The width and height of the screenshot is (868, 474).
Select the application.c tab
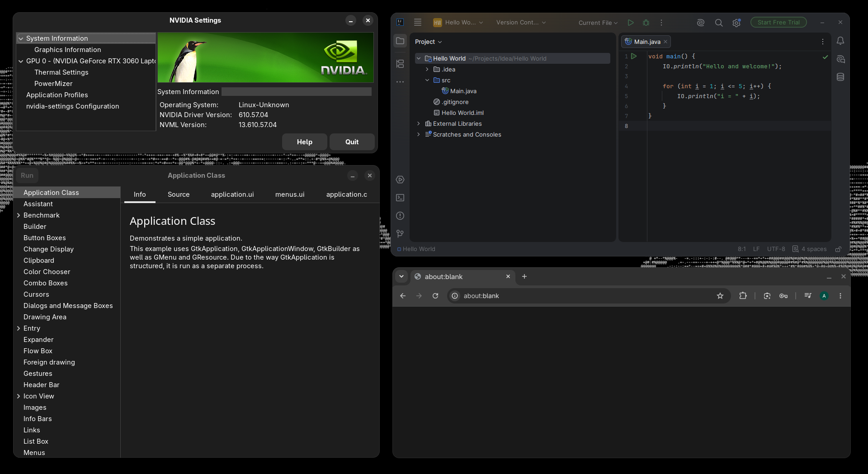347,194
